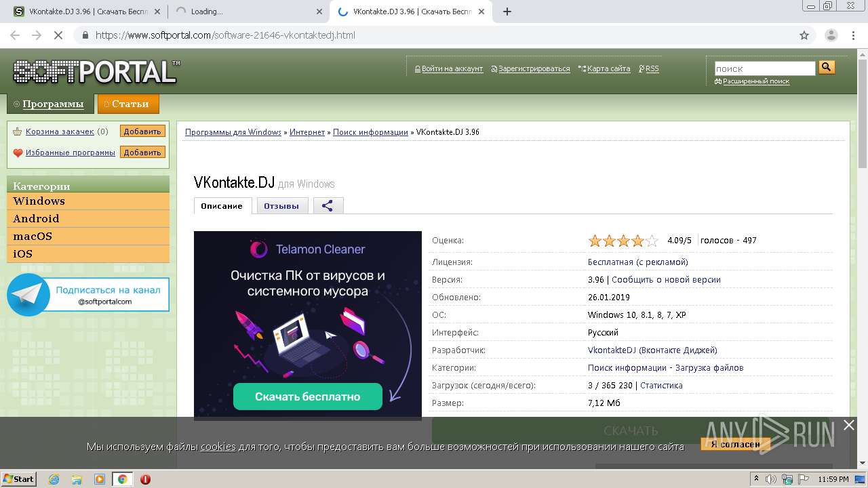This screenshot has width=868, height=488.
Task: Select the Отзывы tab
Action: 281,206
